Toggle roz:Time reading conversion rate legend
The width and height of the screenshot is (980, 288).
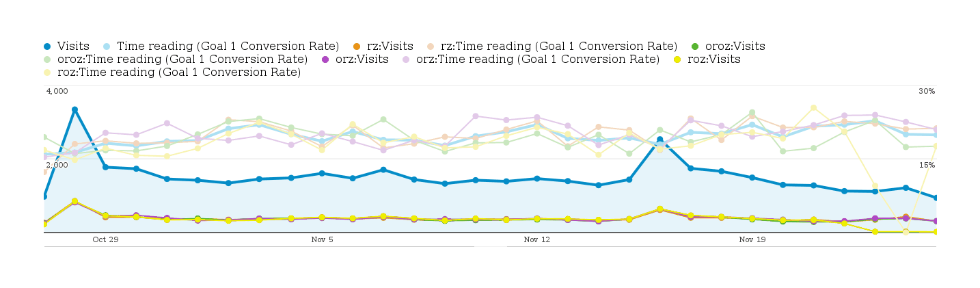pyautogui.click(x=179, y=73)
